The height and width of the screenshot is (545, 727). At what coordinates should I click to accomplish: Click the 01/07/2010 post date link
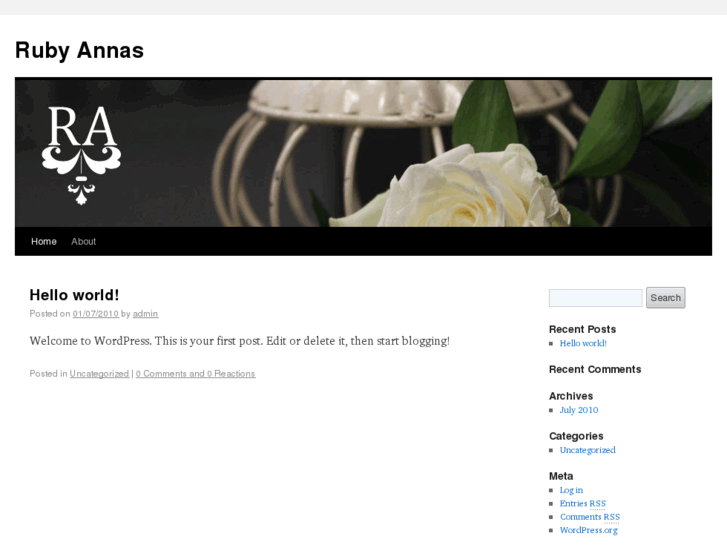pos(96,314)
